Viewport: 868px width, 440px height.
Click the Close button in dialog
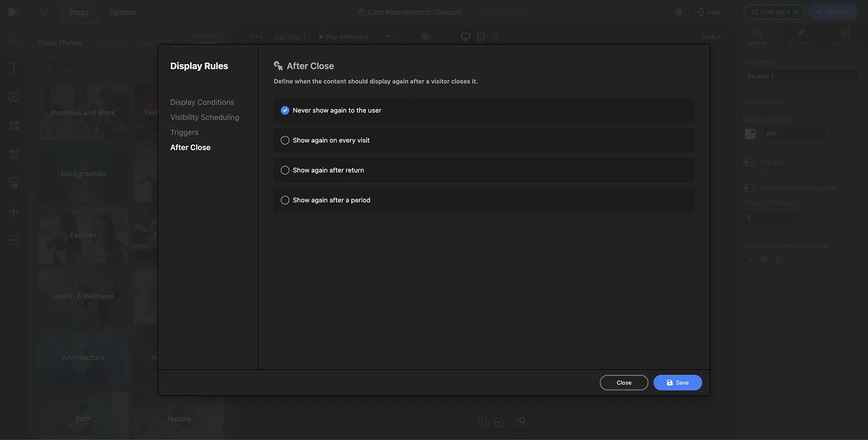pos(624,383)
